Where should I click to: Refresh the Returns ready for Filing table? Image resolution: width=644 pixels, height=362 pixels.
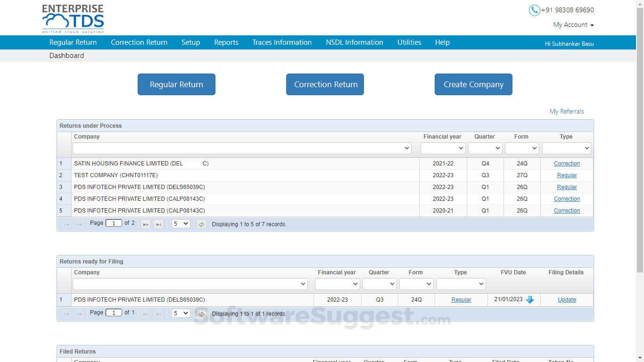click(x=201, y=313)
